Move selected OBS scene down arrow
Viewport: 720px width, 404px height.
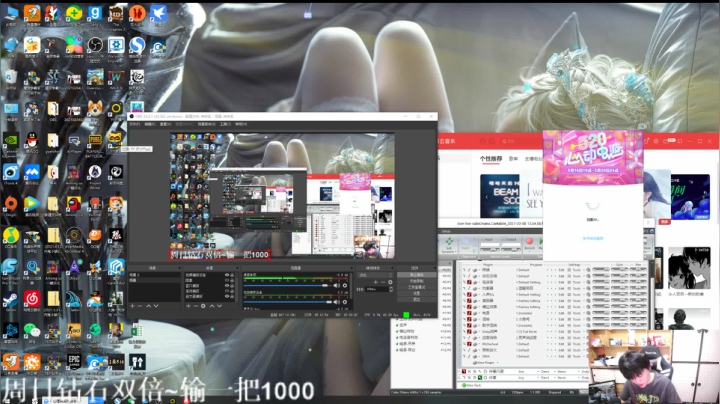(156, 306)
